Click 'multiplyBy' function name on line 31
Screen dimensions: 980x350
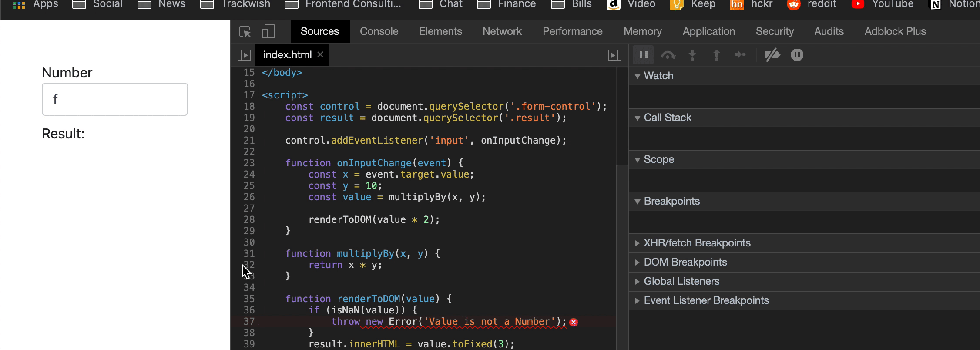tap(366, 254)
